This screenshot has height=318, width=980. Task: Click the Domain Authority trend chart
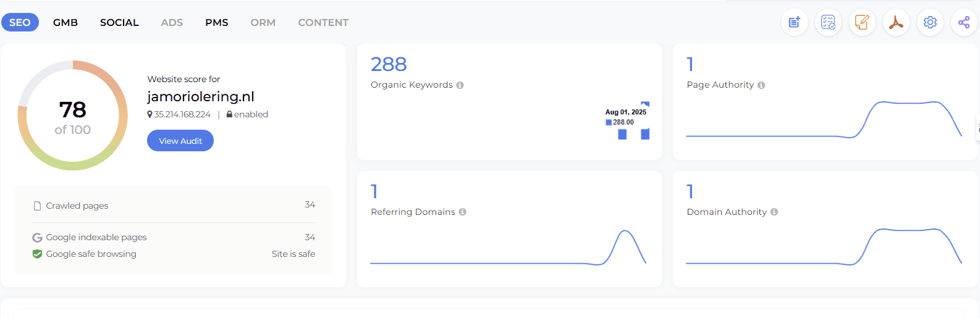pyautogui.click(x=824, y=246)
